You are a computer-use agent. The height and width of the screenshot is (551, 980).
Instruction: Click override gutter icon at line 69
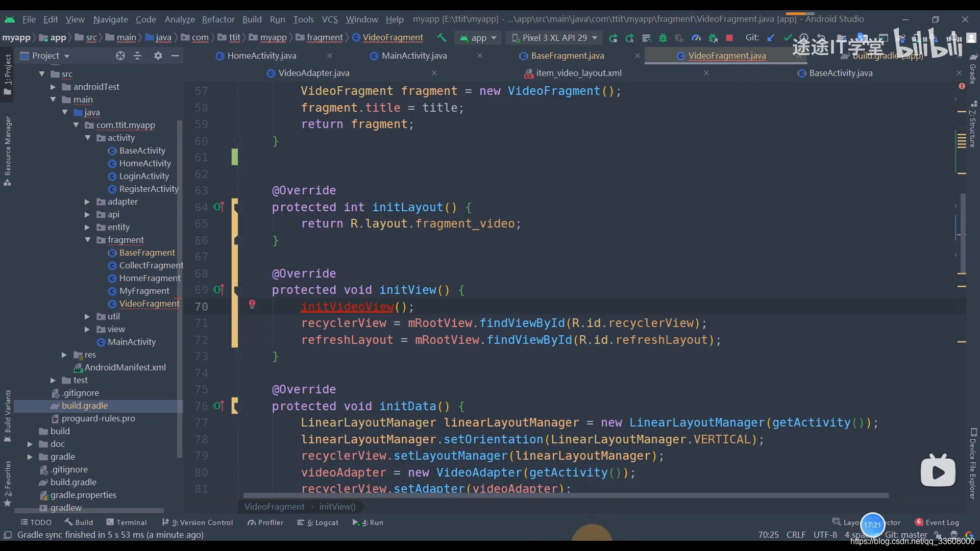click(218, 290)
